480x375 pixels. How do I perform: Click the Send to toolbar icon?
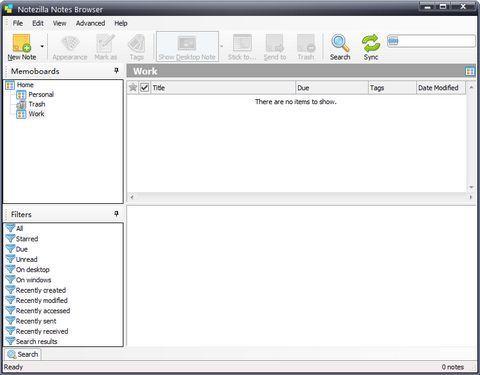tap(275, 47)
